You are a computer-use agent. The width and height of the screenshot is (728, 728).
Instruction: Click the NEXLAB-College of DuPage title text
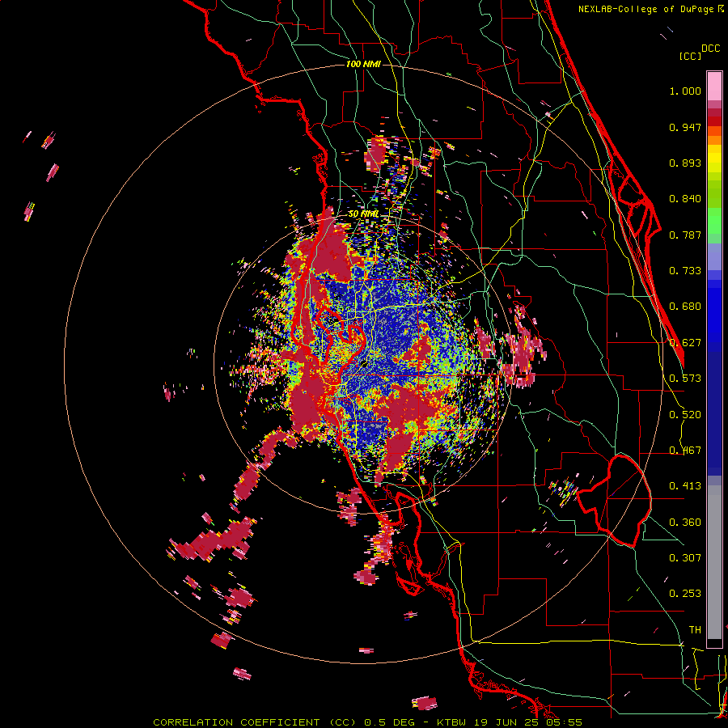pyautogui.click(x=646, y=9)
